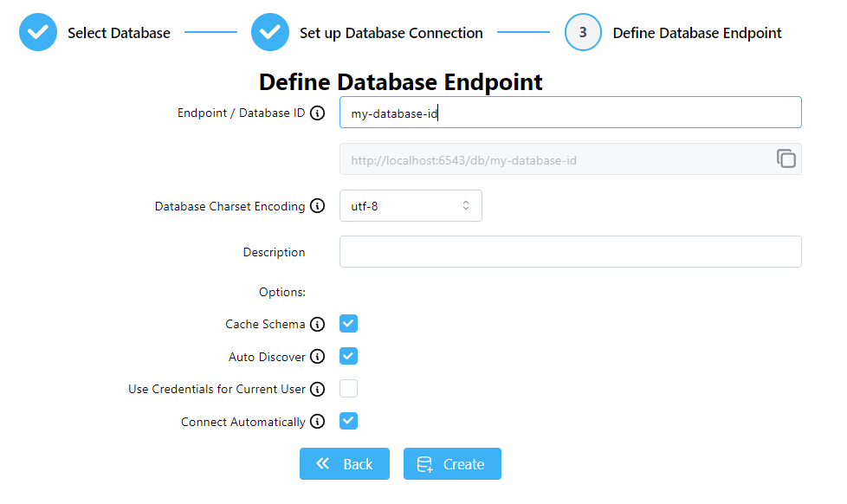Click info icon next to Connect Automatically
The height and width of the screenshot is (504, 847).
[317, 422]
